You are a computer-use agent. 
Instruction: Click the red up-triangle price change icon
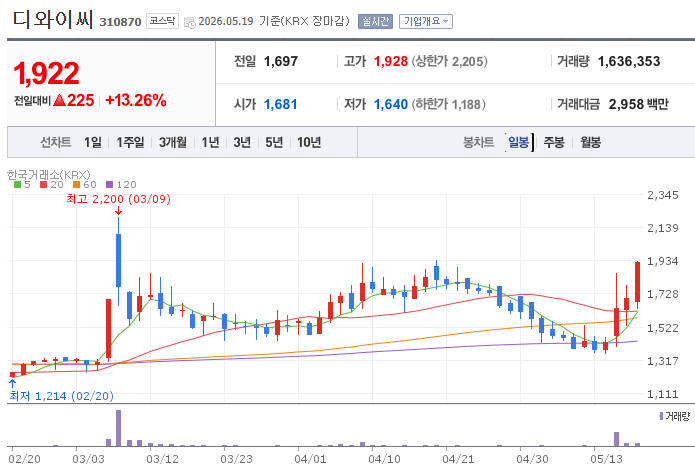(59, 101)
